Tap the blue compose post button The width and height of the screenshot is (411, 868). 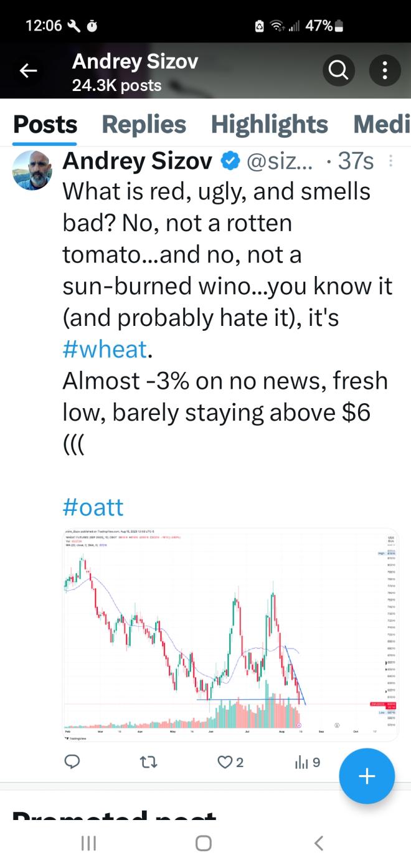point(367,776)
